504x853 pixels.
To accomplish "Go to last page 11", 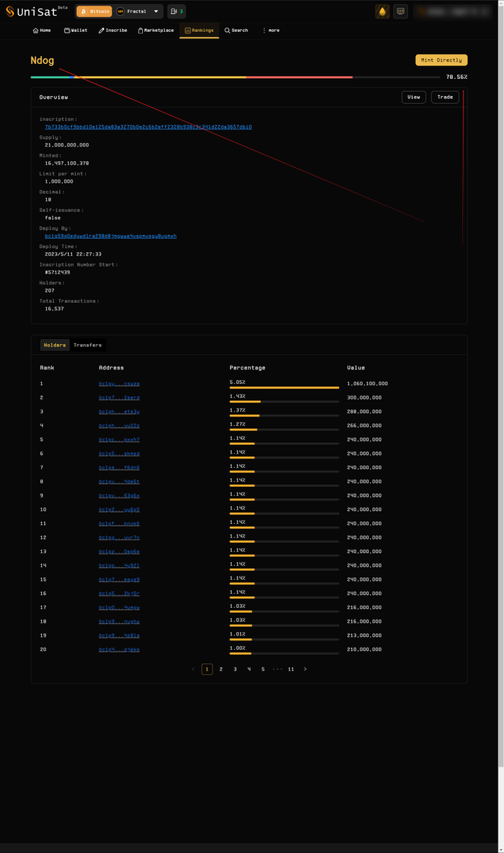I will pos(291,669).
